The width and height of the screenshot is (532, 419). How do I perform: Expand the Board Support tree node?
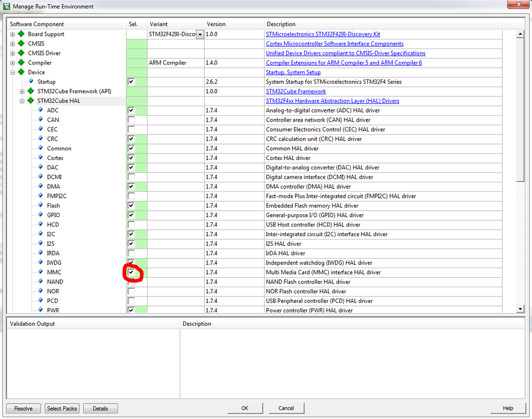coord(13,34)
